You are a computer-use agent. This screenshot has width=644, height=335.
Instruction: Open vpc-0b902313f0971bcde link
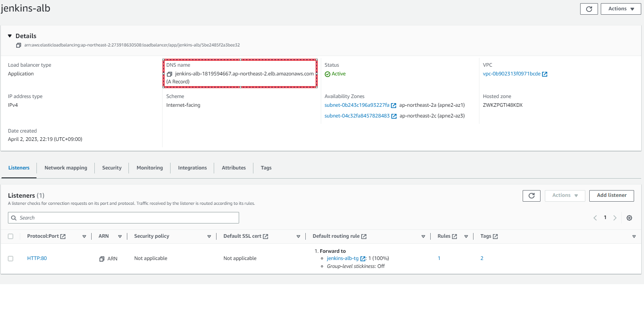tap(512, 74)
